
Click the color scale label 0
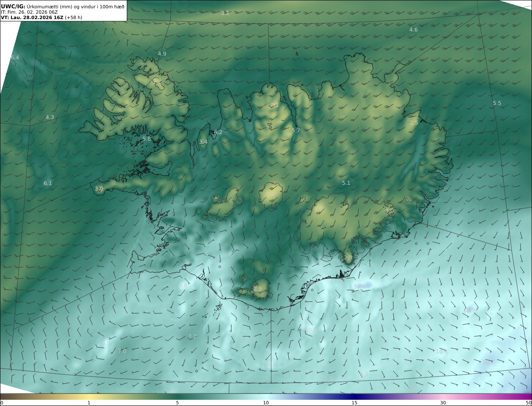(x=2, y=403)
